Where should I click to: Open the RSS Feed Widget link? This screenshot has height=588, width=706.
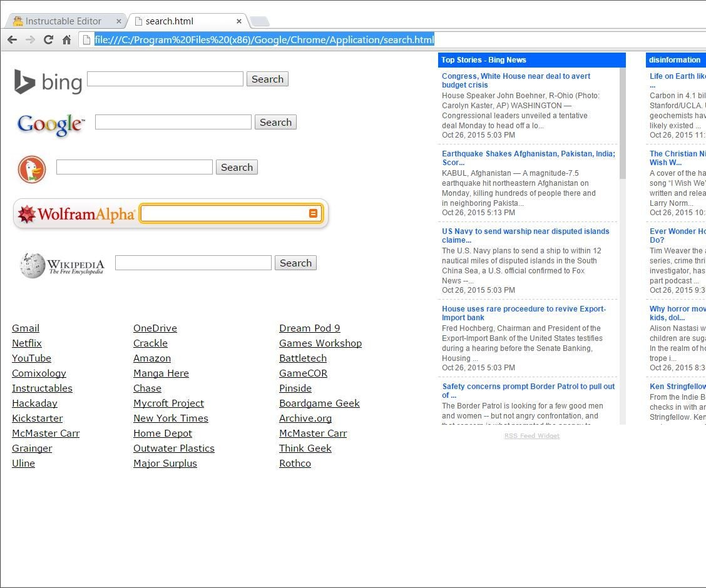(x=531, y=435)
